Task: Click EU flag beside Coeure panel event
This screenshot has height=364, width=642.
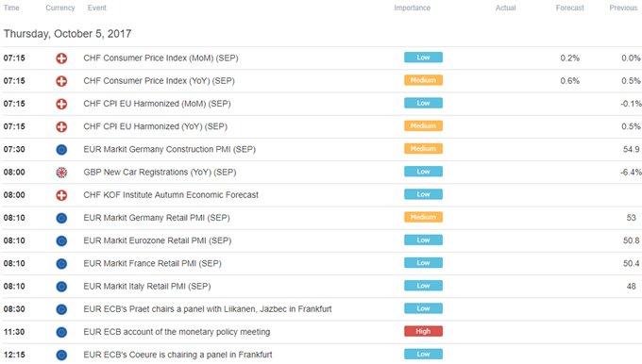Action: point(61,355)
